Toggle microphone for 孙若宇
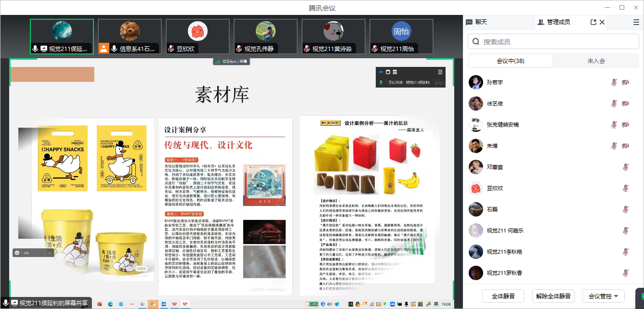The image size is (644, 309). pyautogui.click(x=614, y=82)
